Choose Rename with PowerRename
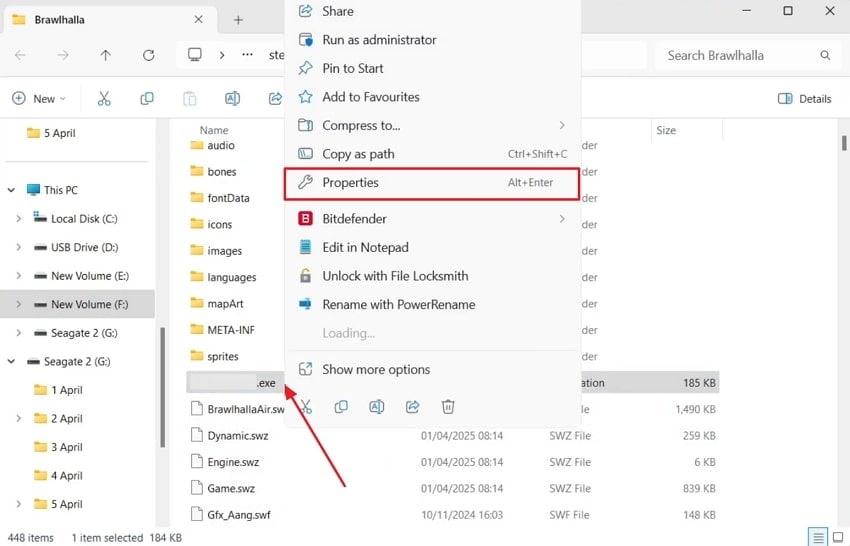The image size is (850, 546). 433,305
